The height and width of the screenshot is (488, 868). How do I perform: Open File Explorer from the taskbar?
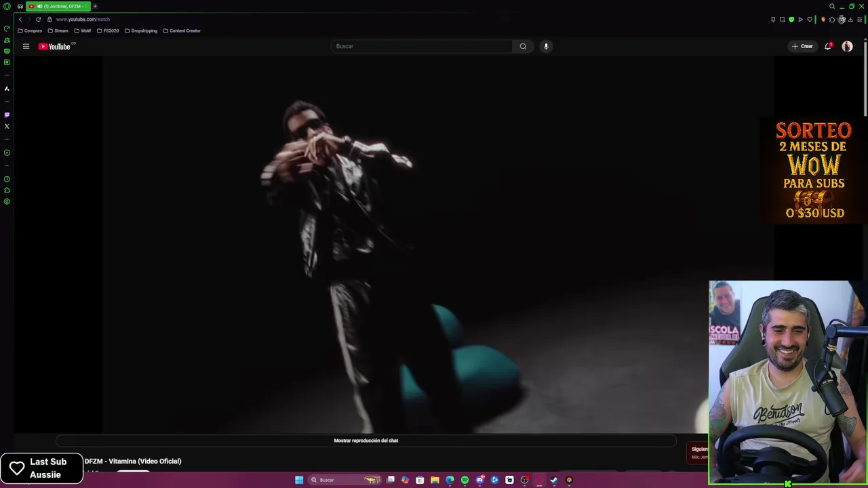tap(435, 480)
